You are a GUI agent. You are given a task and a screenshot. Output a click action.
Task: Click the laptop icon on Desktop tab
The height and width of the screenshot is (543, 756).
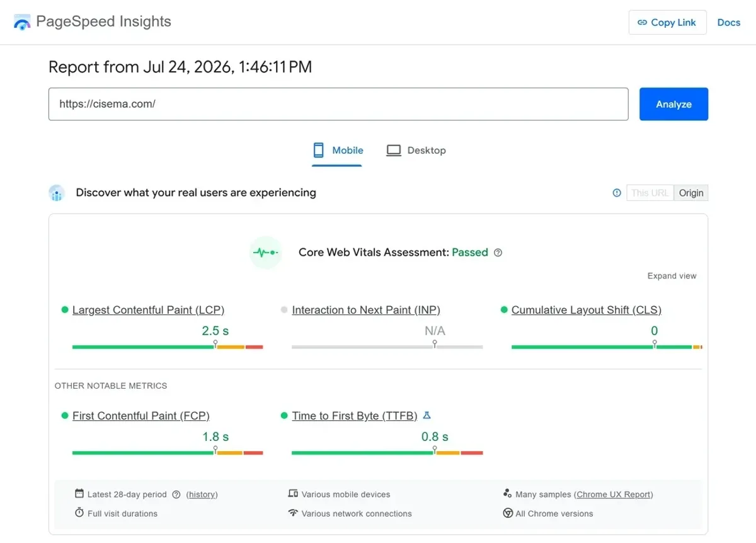(x=394, y=151)
